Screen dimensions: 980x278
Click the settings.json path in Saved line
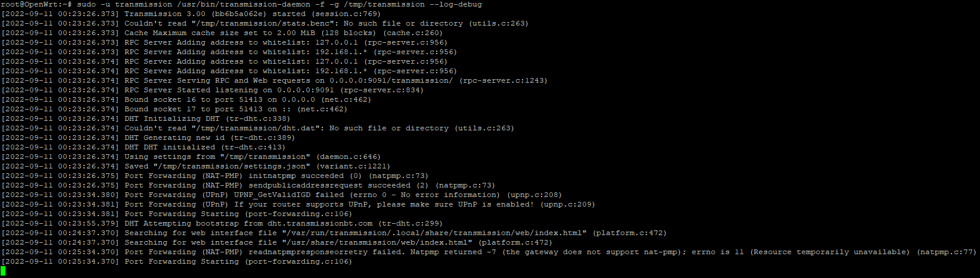tap(232, 166)
